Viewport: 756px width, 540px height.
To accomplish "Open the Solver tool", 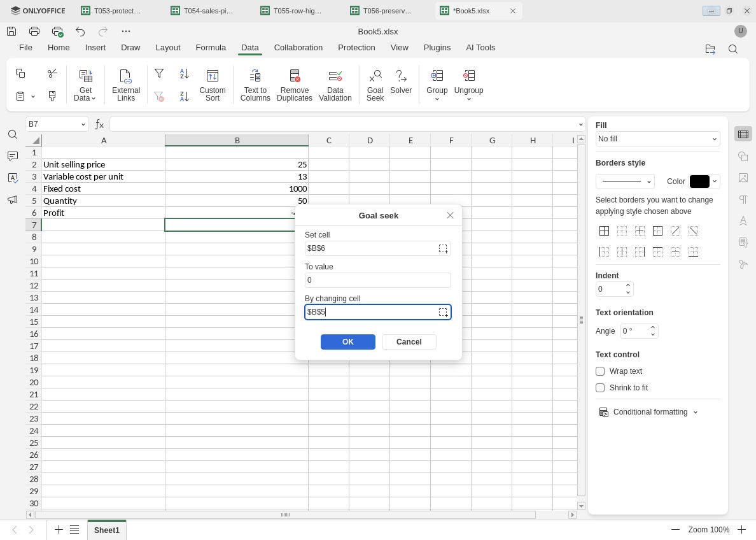I will coord(401,82).
